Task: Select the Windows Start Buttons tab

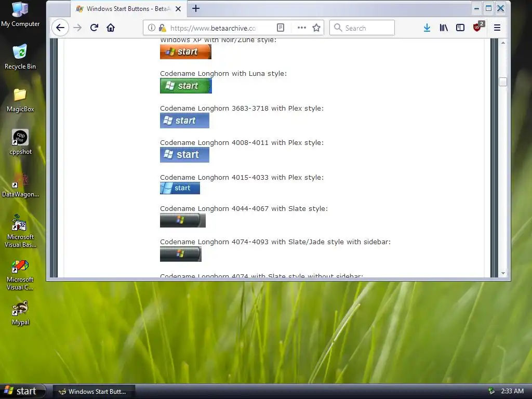Action: tap(129, 9)
